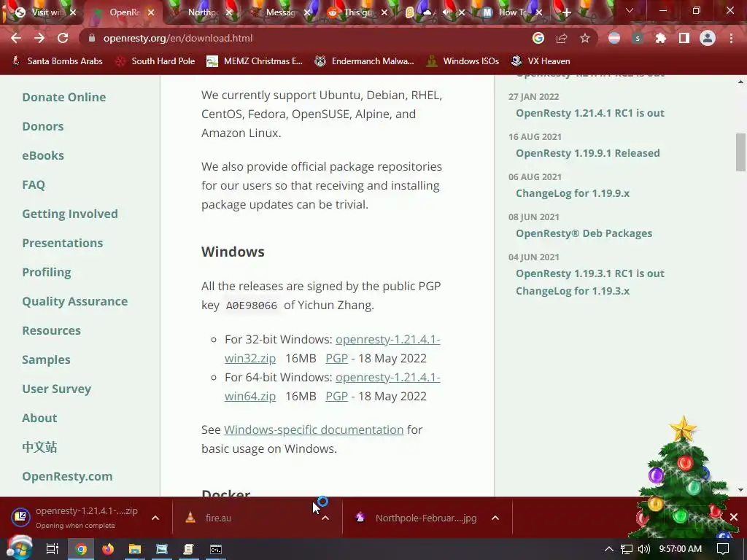Open MEMZ Christmas E... bookmark
This screenshot has width=747, height=560.
[x=255, y=61]
